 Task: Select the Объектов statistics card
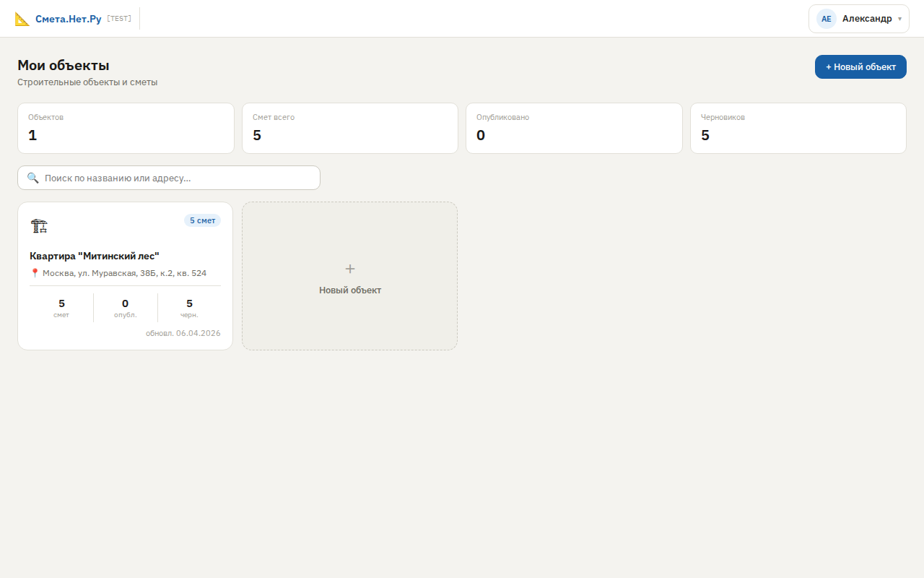coord(126,128)
